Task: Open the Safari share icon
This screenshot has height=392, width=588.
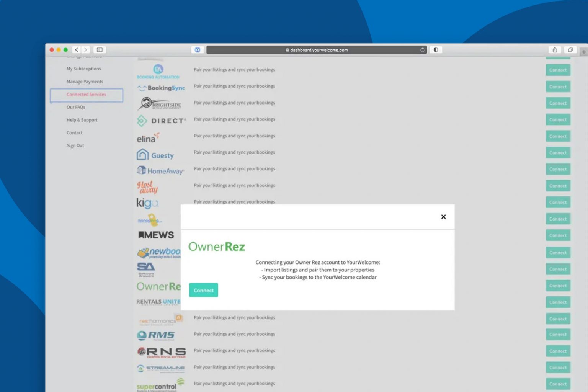Action: coord(555,50)
